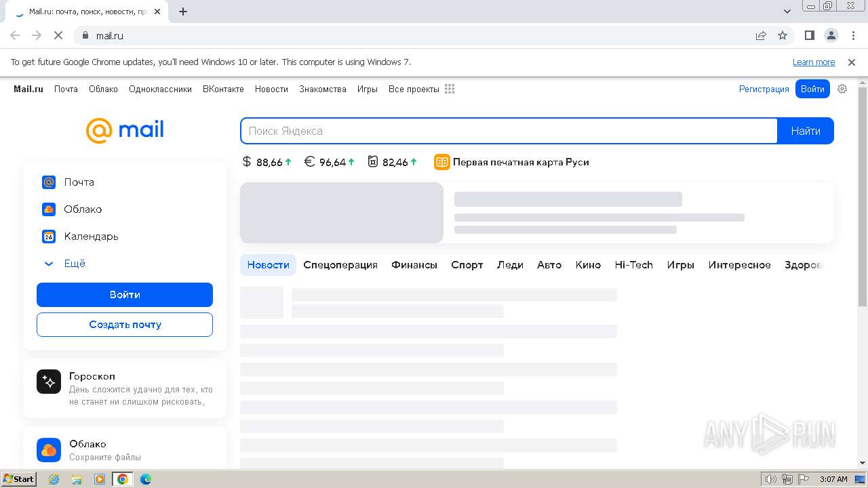Open the Windows Start button

[19, 479]
